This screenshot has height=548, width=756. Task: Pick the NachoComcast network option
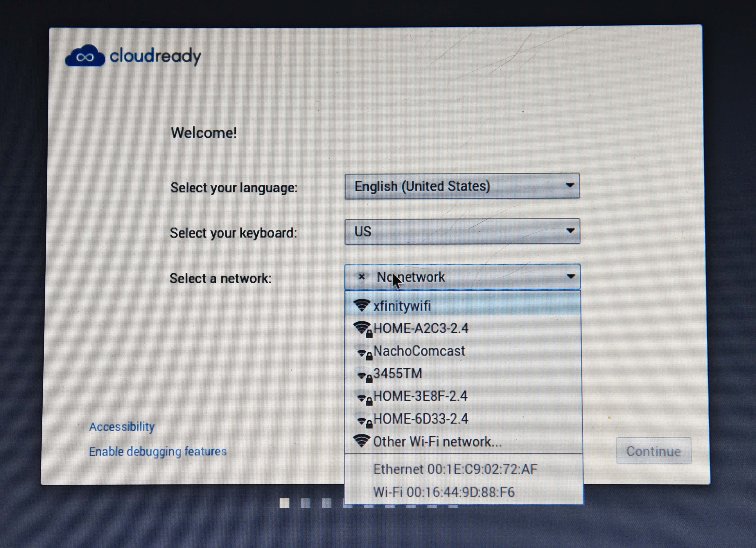(x=463, y=351)
